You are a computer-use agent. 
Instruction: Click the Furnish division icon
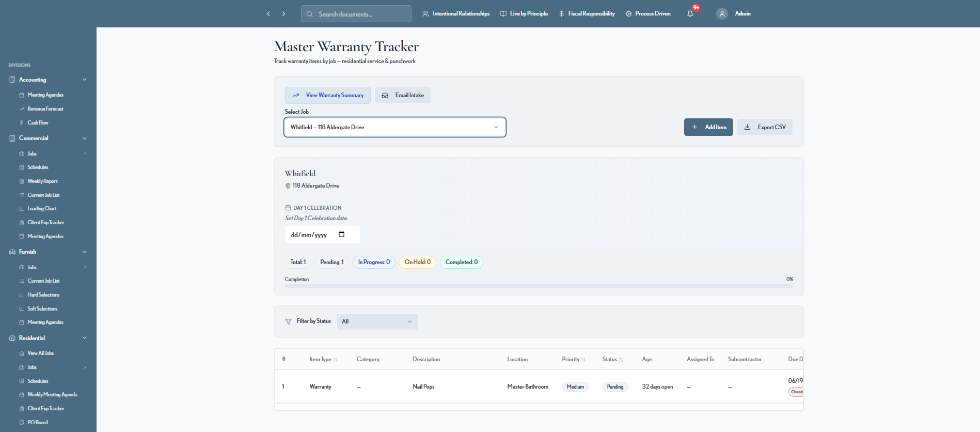coord(12,252)
